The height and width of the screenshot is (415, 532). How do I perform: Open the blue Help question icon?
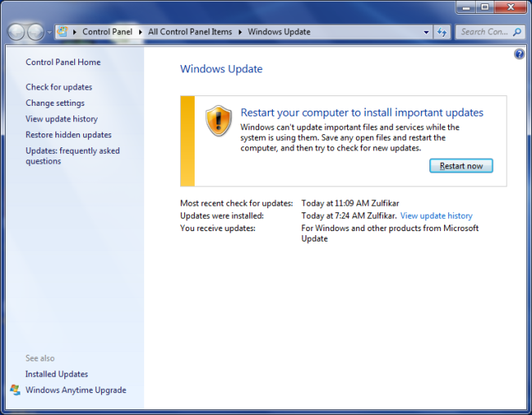(520, 54)
